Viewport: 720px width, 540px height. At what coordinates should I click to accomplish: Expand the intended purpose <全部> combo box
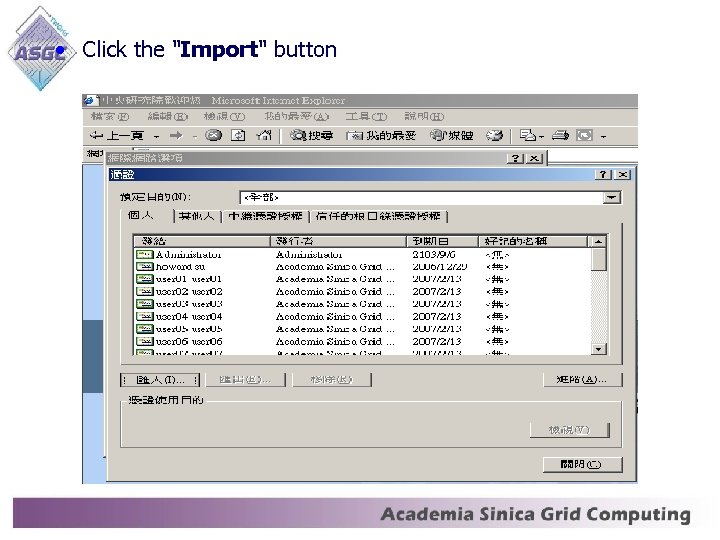612,197
